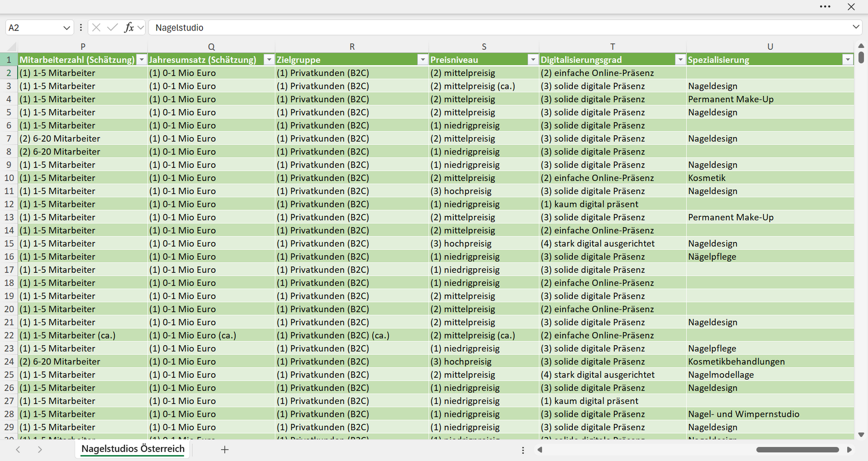Click vertical scrollbar down arrow
The width and height of the screenshot is (868, 461).
tap(861, 434)
